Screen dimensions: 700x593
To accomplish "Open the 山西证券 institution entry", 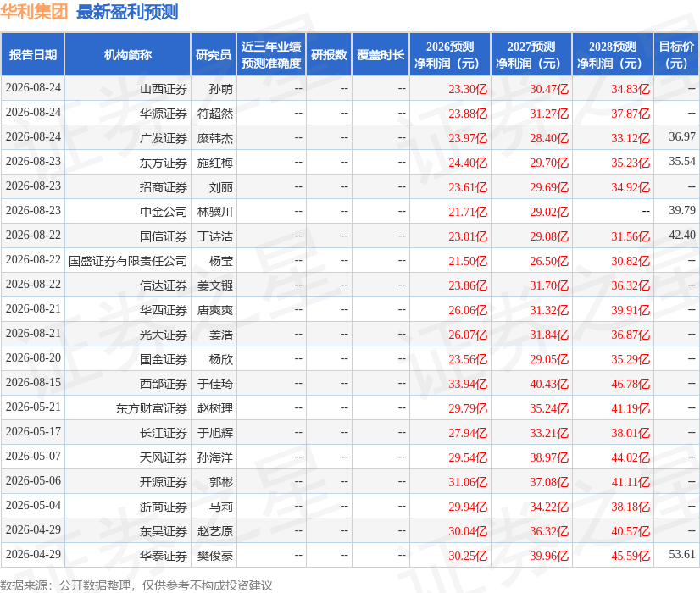I will pyautogui.click(x=164, y=89).
